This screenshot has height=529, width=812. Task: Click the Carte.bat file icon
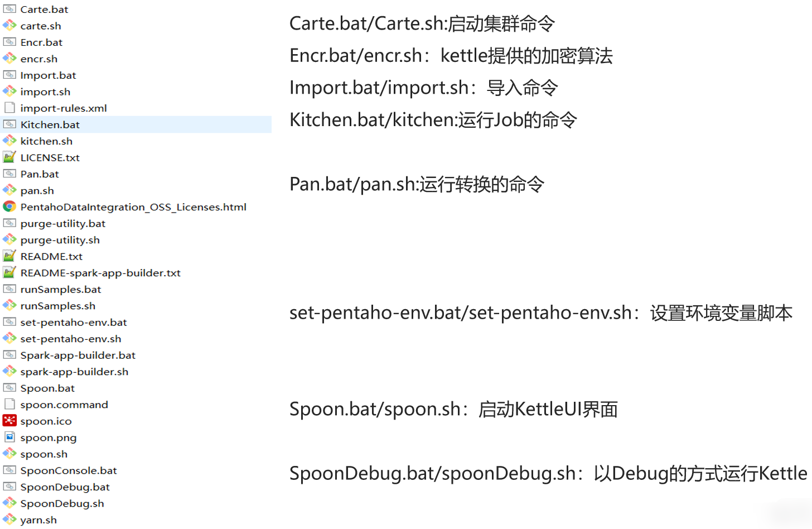point(9,9)
